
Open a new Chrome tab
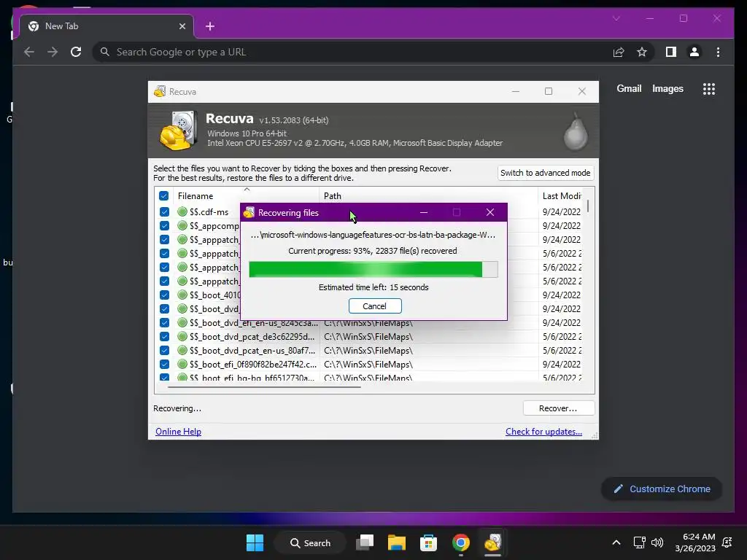[210, 26]
